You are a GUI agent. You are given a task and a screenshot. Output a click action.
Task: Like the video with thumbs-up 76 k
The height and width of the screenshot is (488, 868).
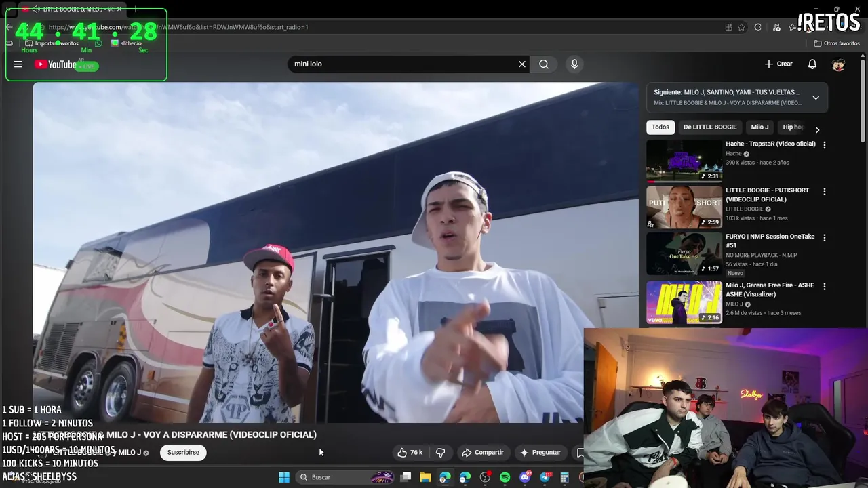pos(410,452)
